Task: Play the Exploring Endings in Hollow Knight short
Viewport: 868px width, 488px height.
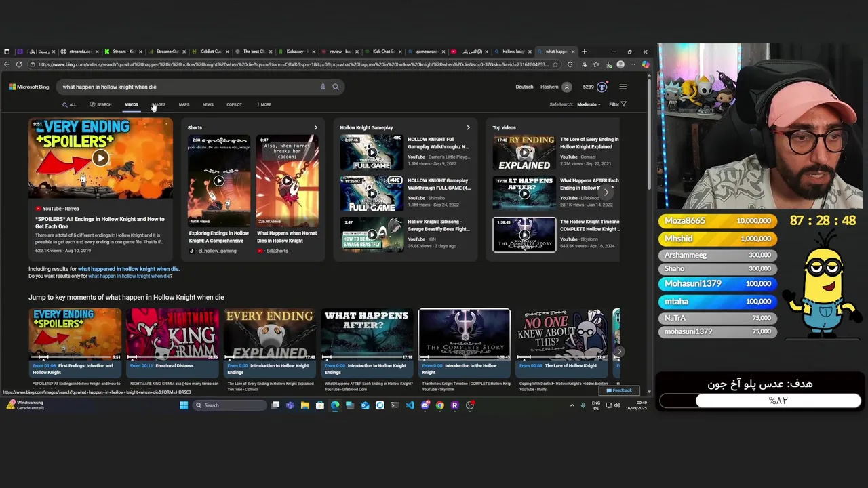Action: pos(218,181)
